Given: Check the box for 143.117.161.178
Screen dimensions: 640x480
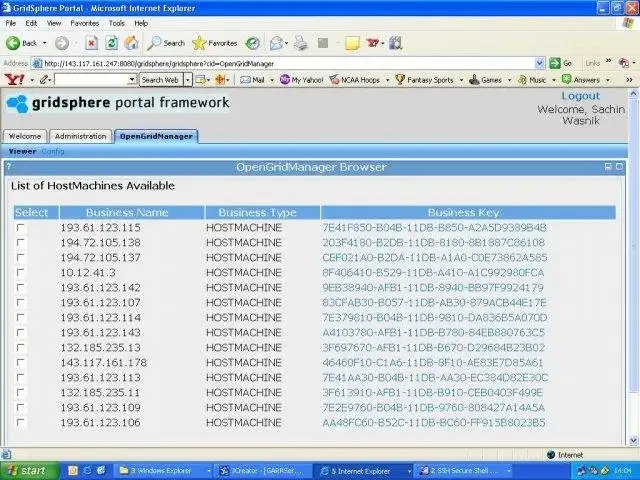Looking at the screenshot, I should tap(20, 362).
